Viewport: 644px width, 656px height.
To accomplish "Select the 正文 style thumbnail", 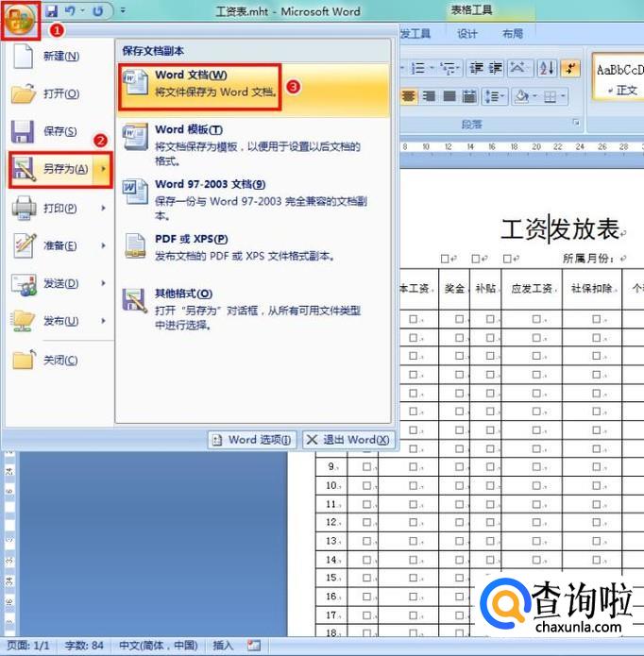I will coord(619,76).
